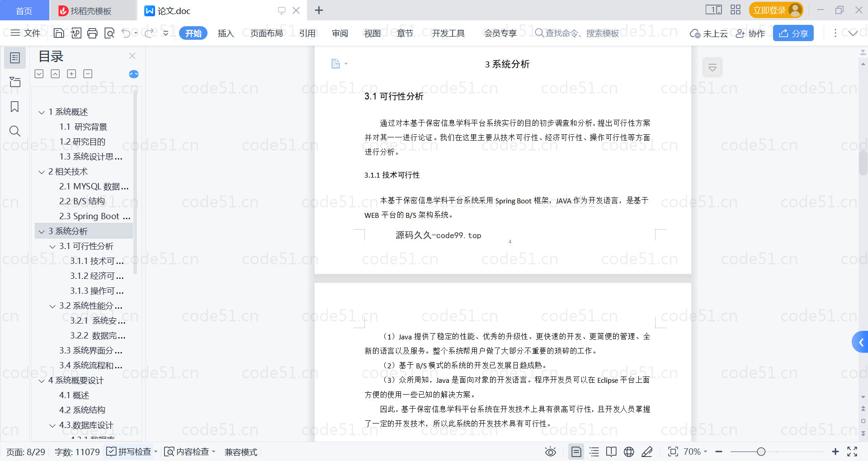
Task: Close the 目录 panel
Action: pos(132,56)
